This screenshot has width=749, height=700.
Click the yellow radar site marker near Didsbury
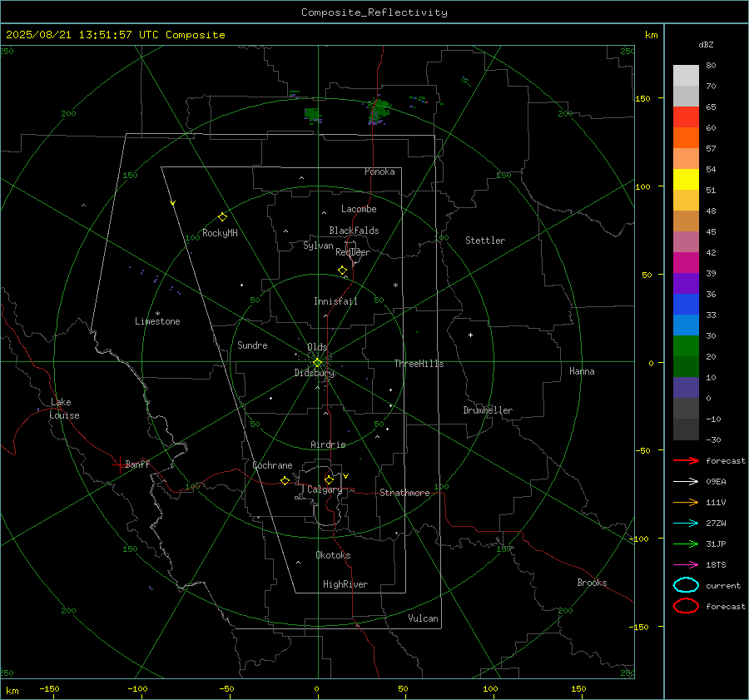[x=317, y=363]
